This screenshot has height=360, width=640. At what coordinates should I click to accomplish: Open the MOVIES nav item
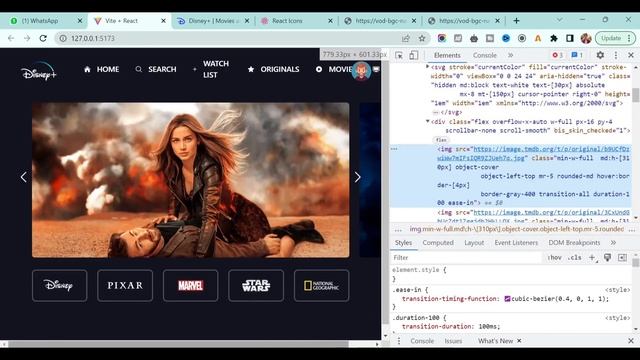point(334,69)
